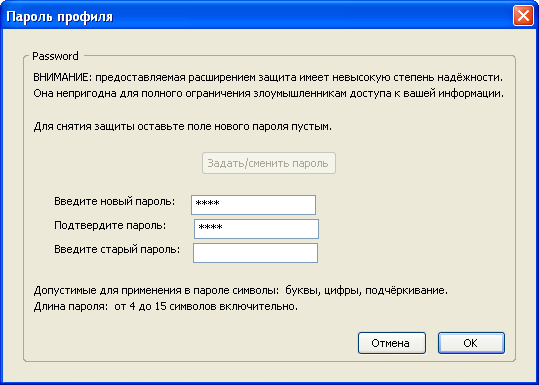This screenshot has height=385, width=539.
Task: Click the 'Длина пароля' length text
Action: pyautogui.click(x=166, y=307)
